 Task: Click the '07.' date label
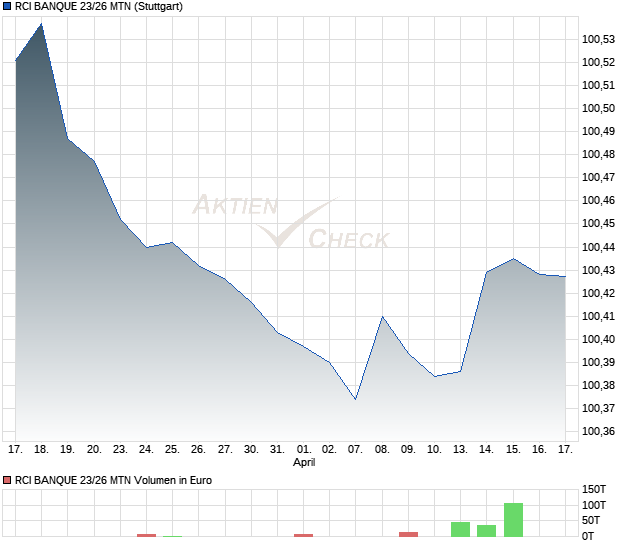(x=355, y=450)
